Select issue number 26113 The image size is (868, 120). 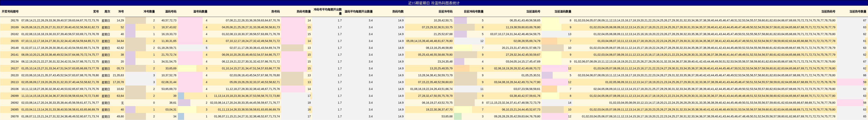(14, 82)
